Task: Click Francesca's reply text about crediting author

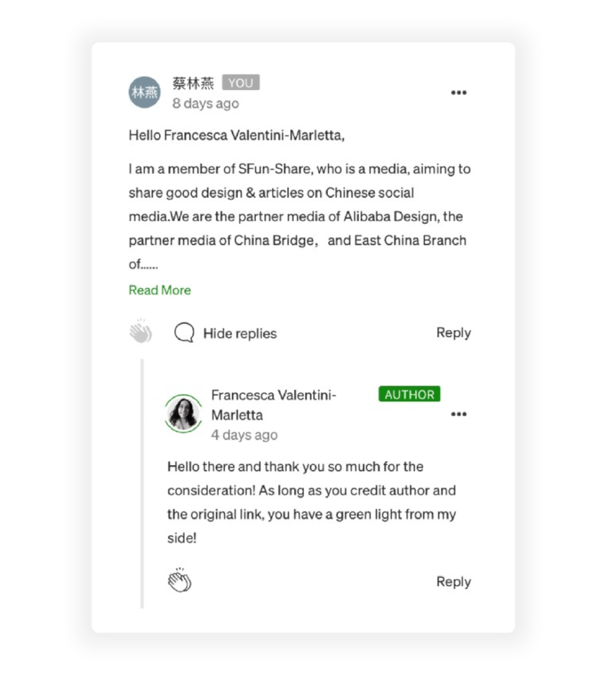Action: [312, 502]
